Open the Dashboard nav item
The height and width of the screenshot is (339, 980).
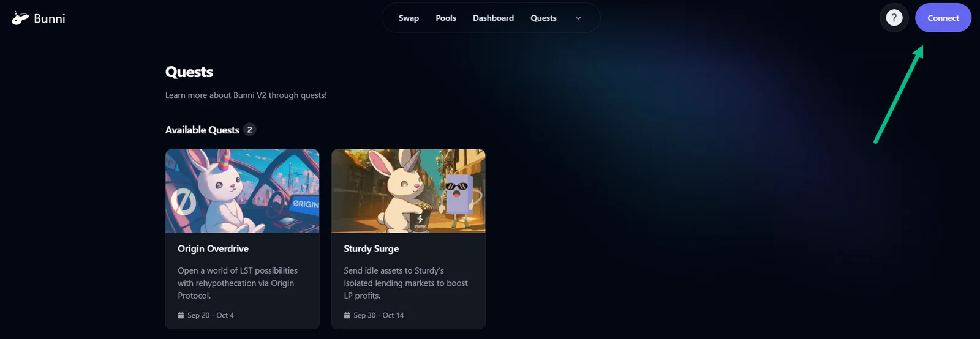click(493, 18)
